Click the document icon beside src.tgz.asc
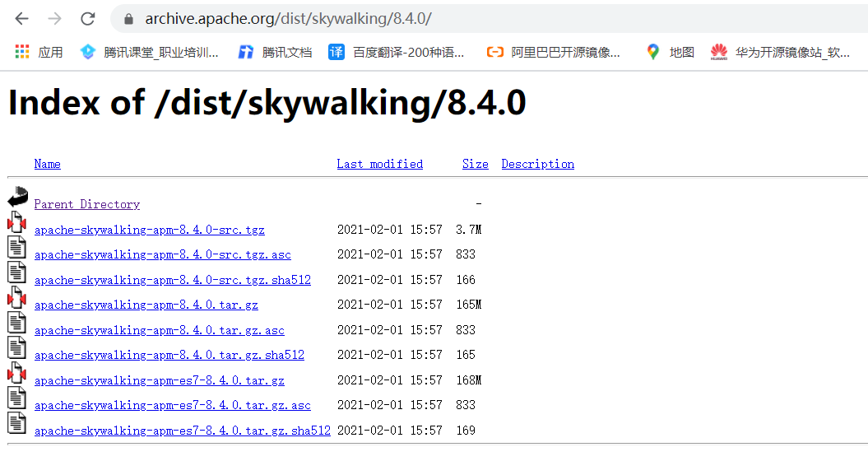Screen dimensions: 868x475 (16, 247)
